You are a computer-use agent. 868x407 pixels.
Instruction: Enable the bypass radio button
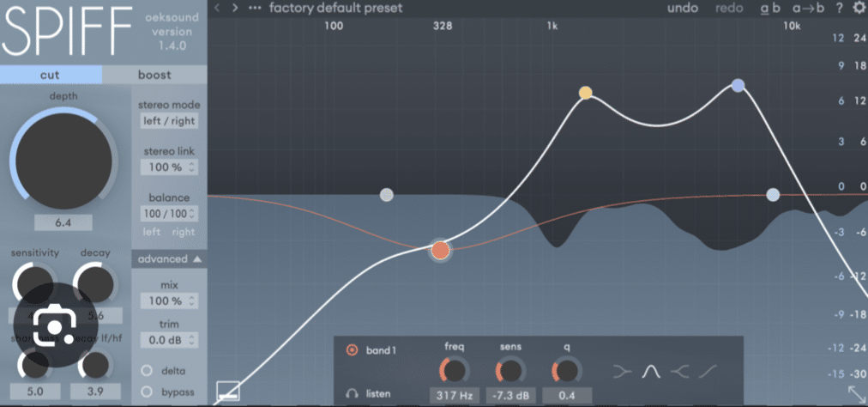(x=147, y=392)
